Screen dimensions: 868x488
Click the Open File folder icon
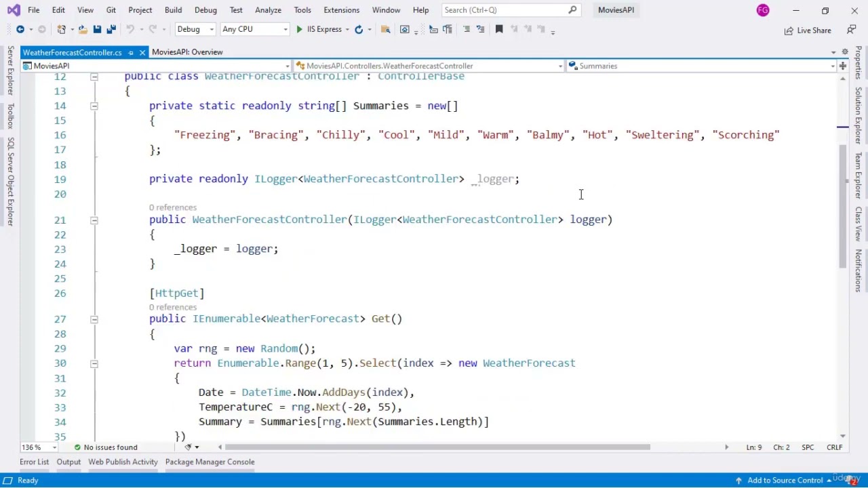(x=83, y=29)
